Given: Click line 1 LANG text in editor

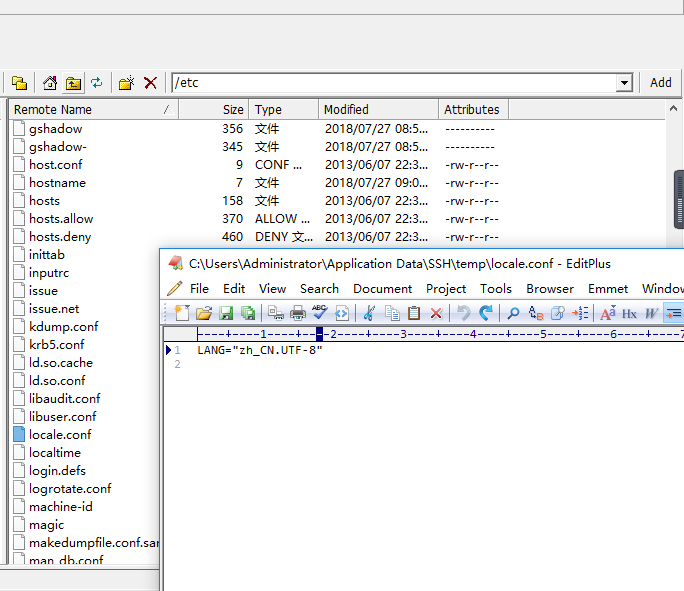Looking at the screenshot, I should pyautogui.click(x=260, y=350).
